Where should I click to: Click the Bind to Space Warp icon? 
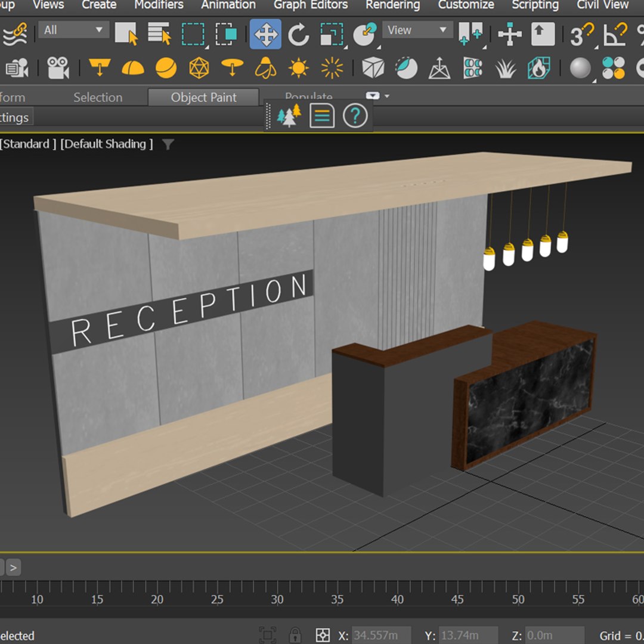pos(14,34)
